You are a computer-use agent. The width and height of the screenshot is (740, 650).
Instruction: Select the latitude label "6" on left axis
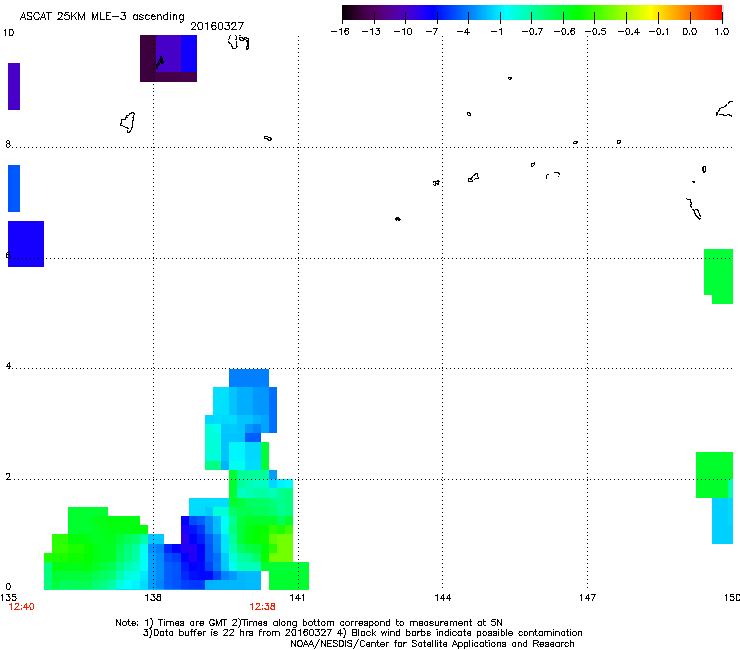click(x=8, y=255)
